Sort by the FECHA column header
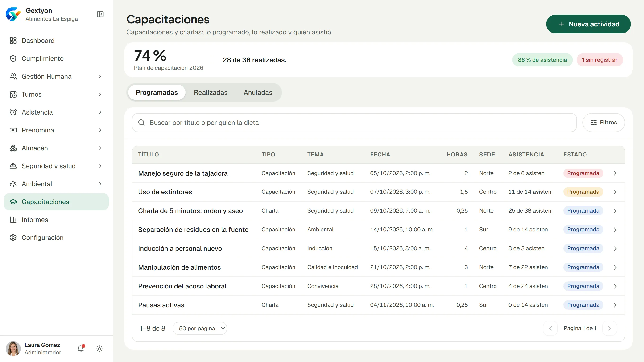The image size is (644, 362). 380,155
